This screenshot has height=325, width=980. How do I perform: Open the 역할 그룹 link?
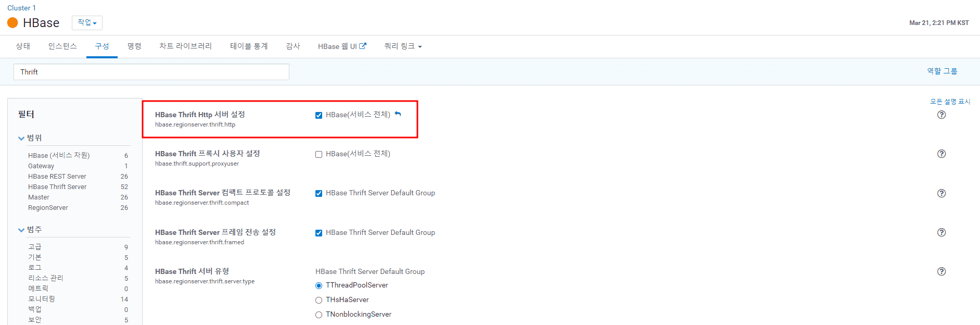click(x=942, y=71)
